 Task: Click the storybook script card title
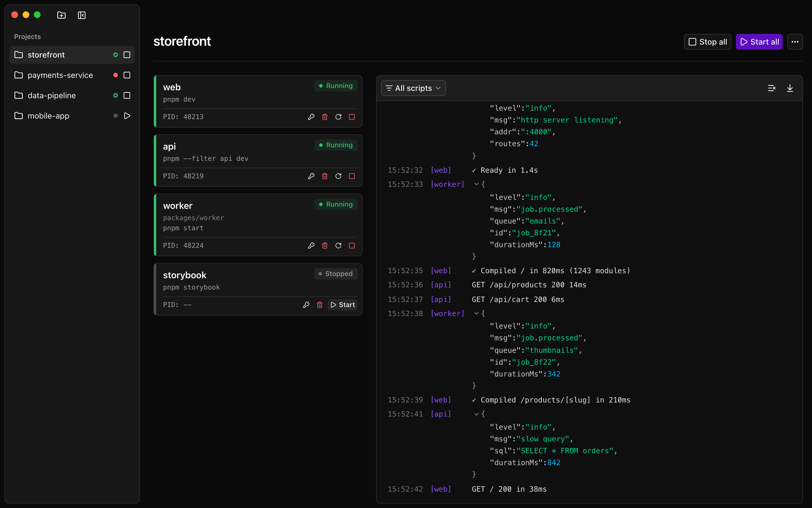coord(185,275)
